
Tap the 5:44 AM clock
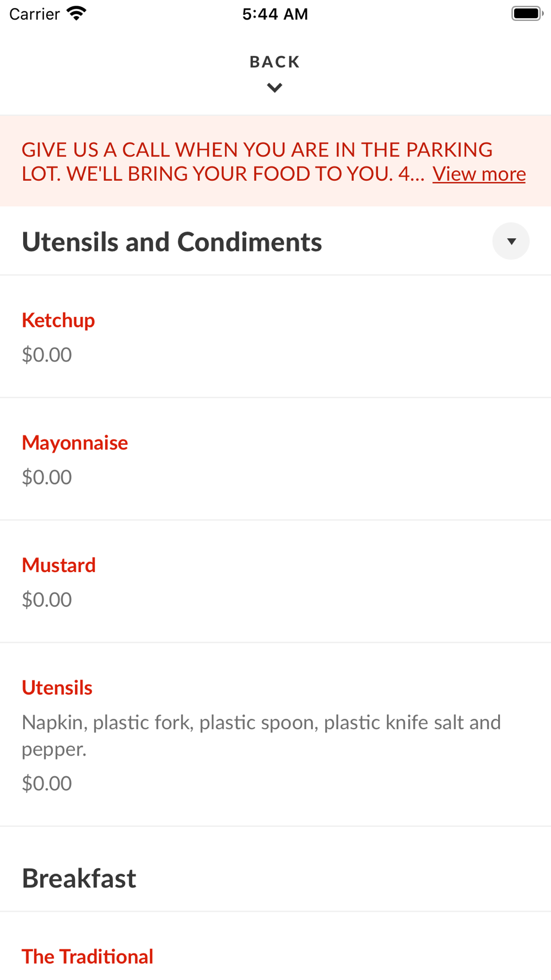pos(275,14)
